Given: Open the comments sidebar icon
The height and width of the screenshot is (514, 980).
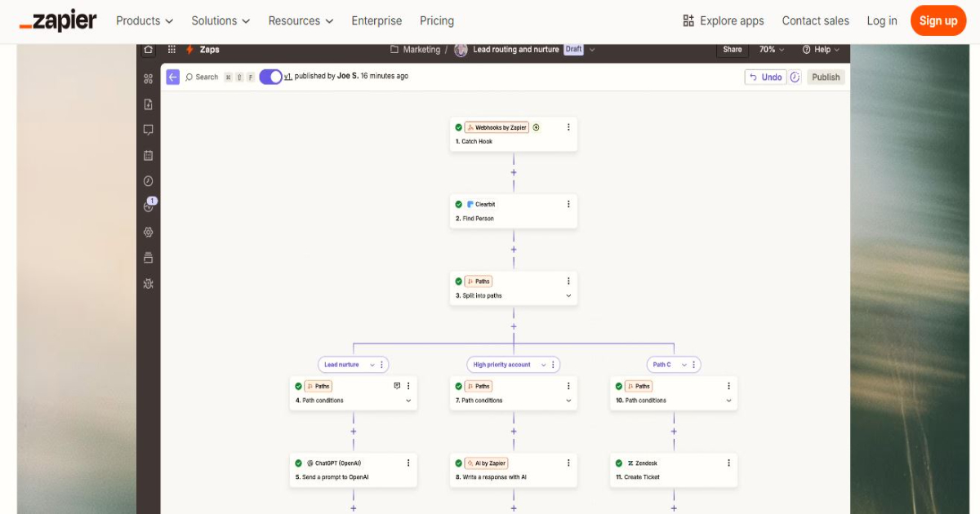Looking at the screenshot, I should [148, 130].
